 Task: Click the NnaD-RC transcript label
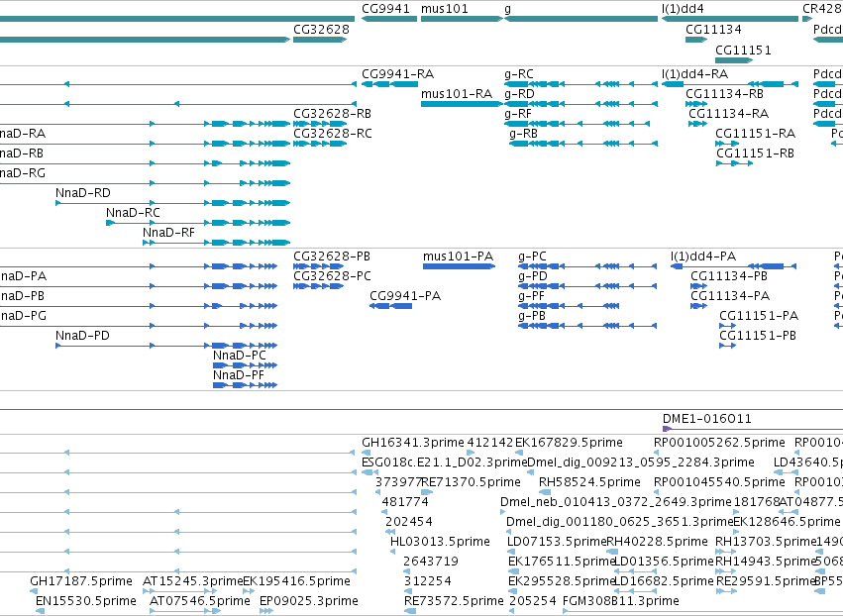coord(133,212)
